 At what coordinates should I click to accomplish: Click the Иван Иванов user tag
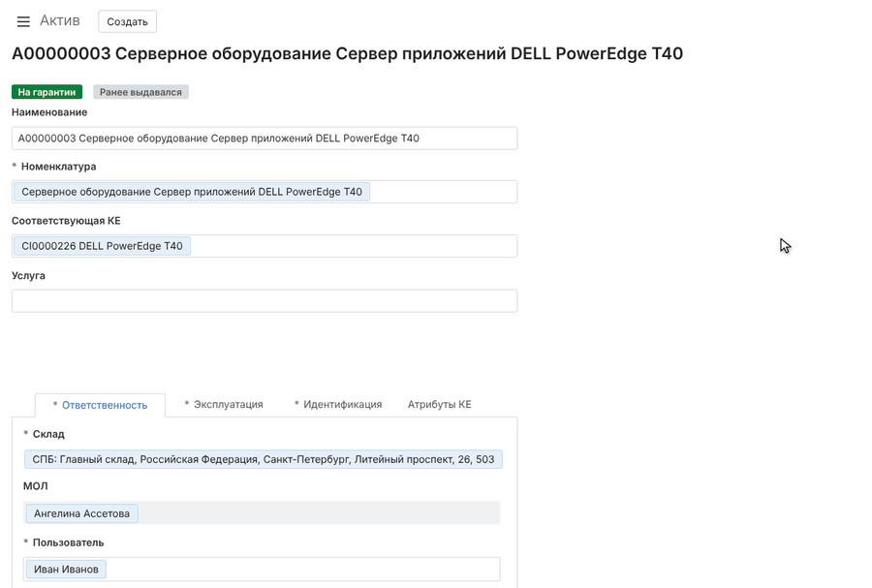(66, 569)
